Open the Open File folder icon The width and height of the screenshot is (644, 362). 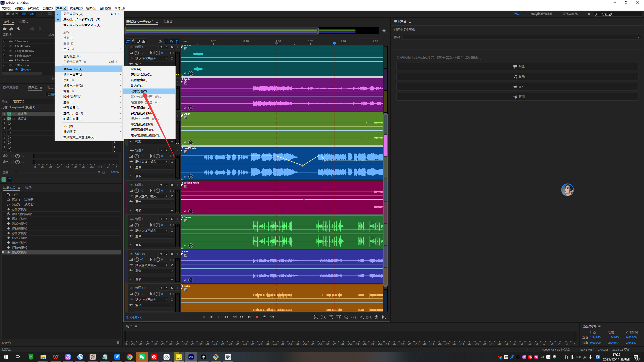click(x=5, y=29)
